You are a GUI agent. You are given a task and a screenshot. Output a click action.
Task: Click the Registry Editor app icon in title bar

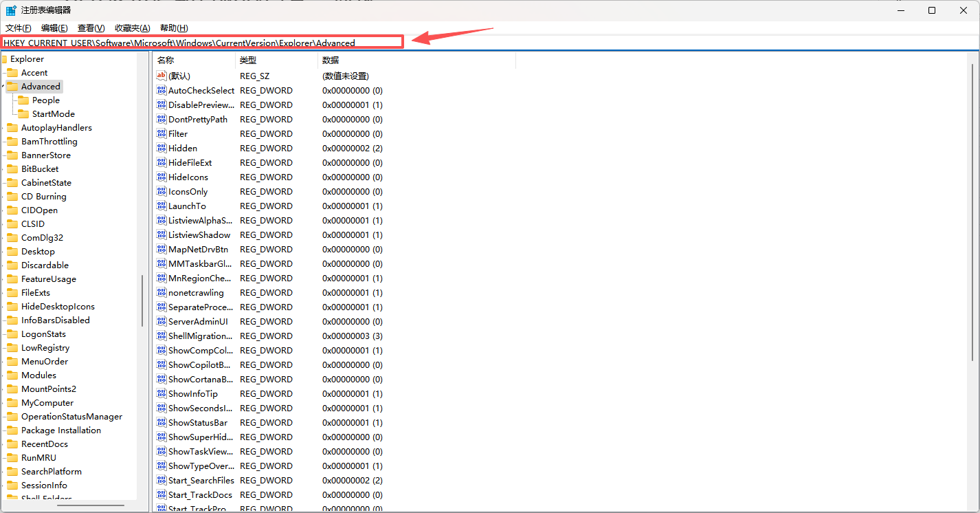pyautogui.click(x=12, y=10)
